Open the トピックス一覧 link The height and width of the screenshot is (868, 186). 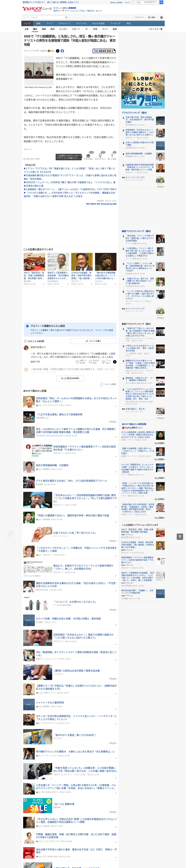point(155,29)
